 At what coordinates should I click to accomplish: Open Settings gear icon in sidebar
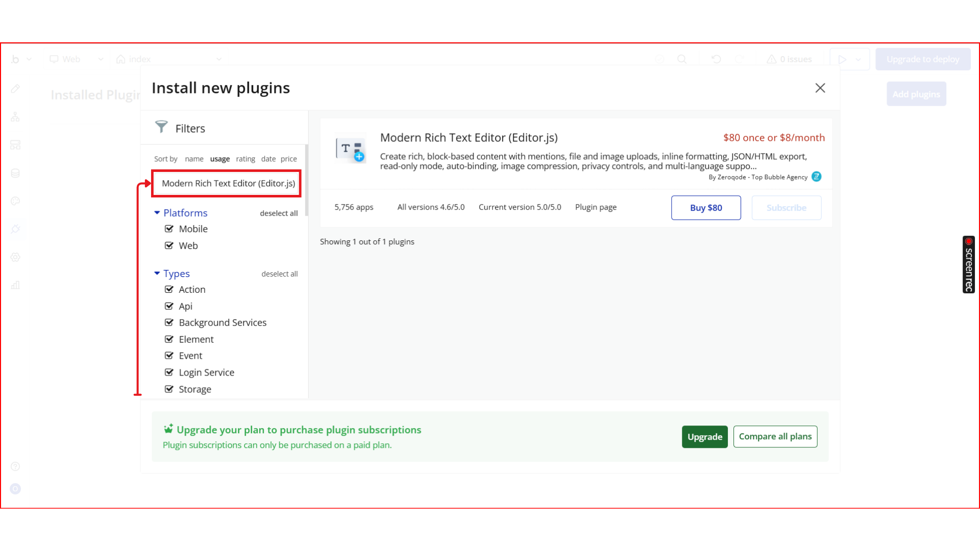tap(15, 257)
